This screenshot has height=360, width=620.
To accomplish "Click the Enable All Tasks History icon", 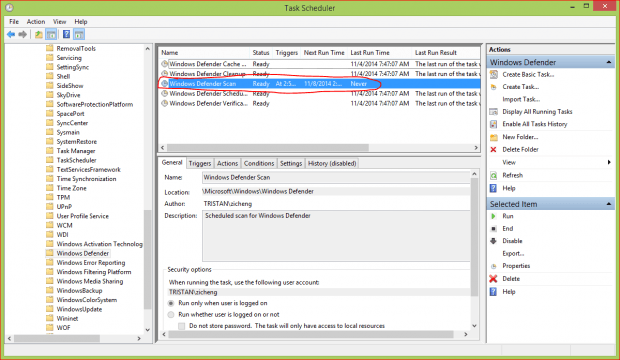I will 493,124.
